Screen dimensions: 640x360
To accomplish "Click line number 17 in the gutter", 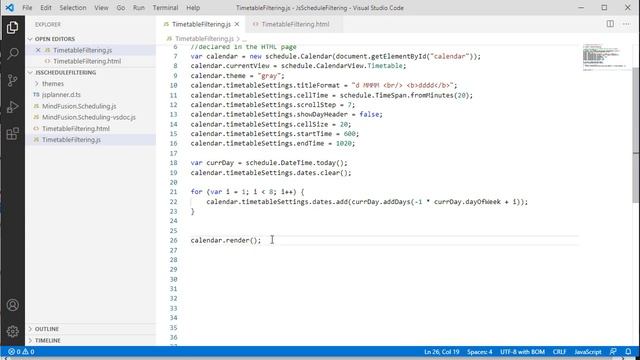I will pyautogui.click(x=173, y=153).
